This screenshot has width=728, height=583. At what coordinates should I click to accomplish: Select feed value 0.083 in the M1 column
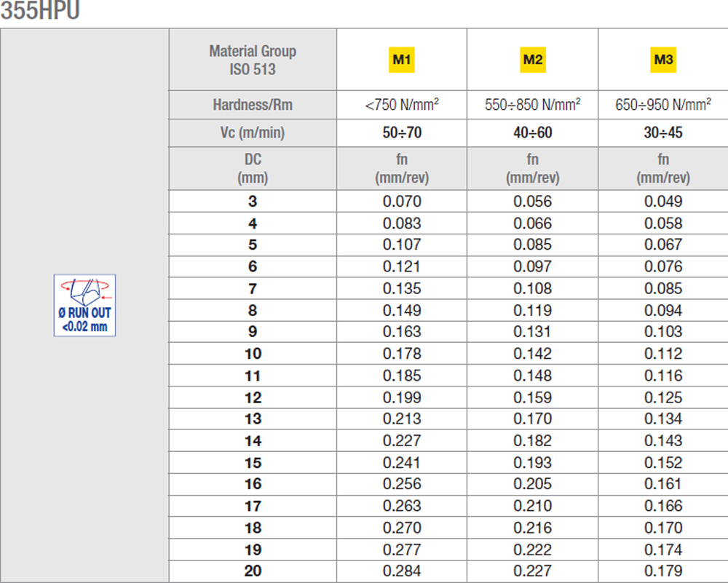pyautogui.click(x=402, y=223)
